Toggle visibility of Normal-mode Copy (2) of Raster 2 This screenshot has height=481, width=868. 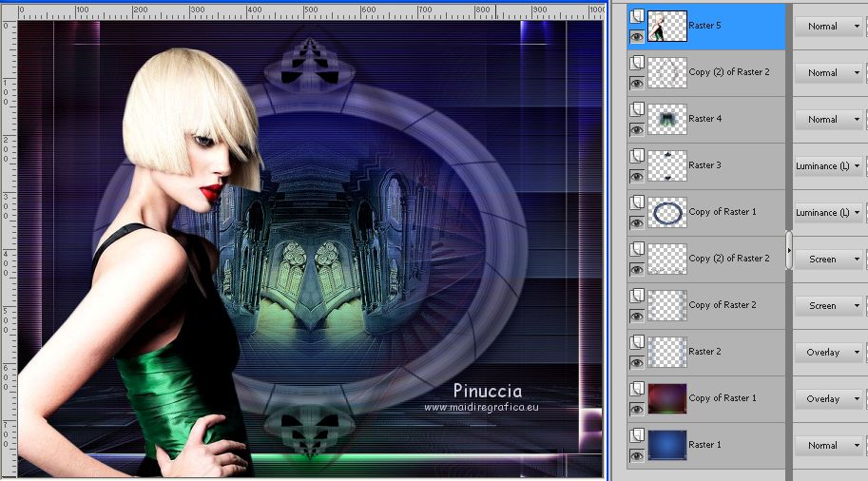[637, 83]
